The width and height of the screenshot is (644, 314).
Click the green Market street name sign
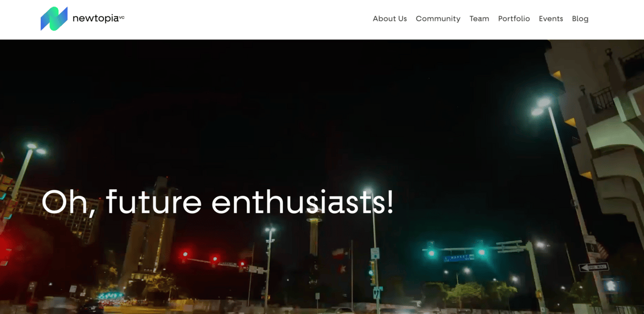point(459,258)
